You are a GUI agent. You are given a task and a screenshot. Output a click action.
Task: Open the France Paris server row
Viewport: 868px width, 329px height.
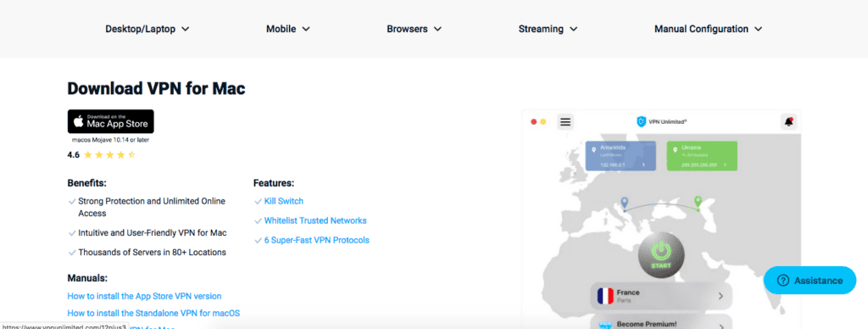point(661,296)
